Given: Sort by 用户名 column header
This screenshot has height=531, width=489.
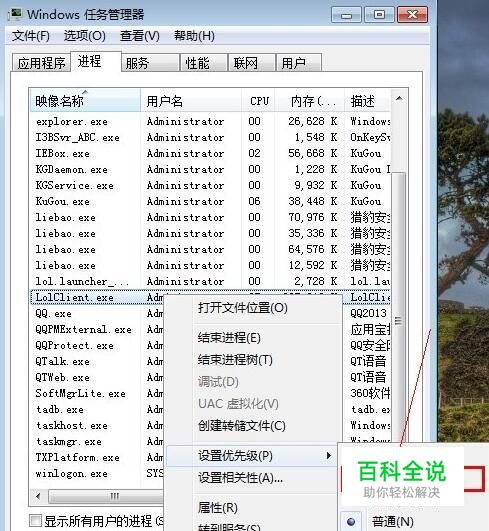Looking at the screenshot, I should [x=191, y=101].
